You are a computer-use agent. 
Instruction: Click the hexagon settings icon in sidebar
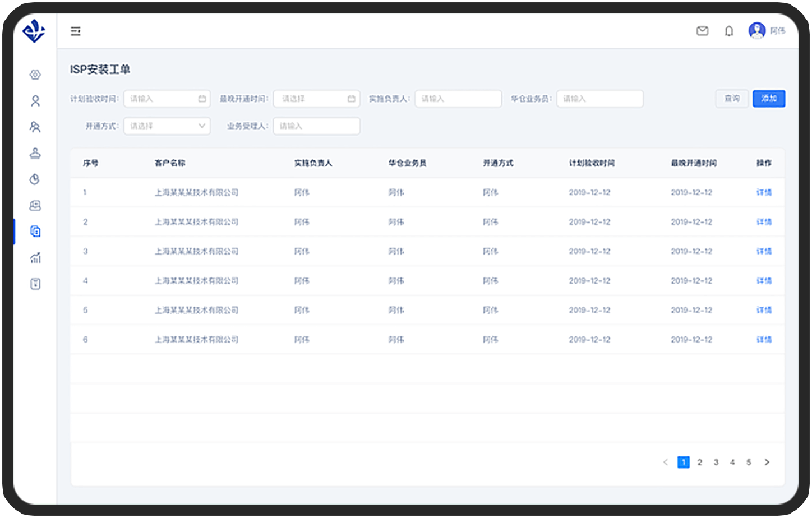click(x=35, y=75)
